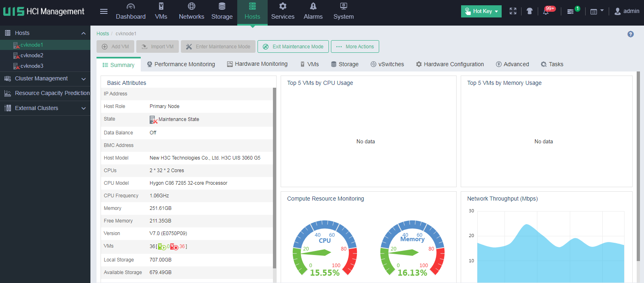Click Enter Maintenance Mode button
Image resolution: width=644 pixels, height=283 pixels.
tap(218, 47)
